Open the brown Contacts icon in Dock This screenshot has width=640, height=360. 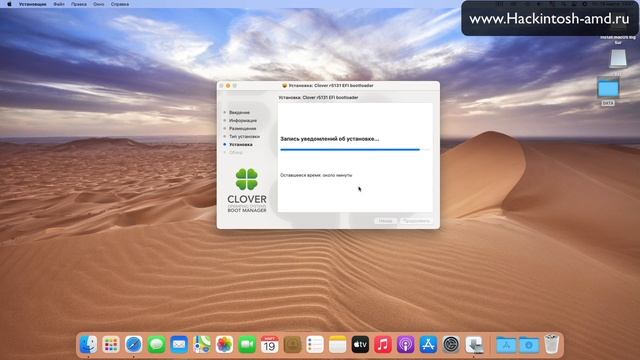tap(292, 344)
